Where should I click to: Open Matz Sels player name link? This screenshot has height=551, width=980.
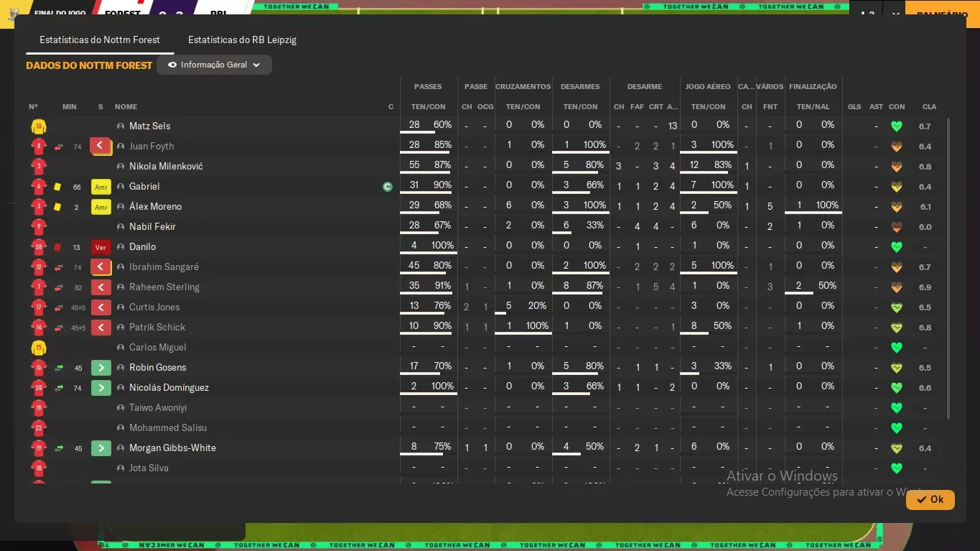click(149, 126)
